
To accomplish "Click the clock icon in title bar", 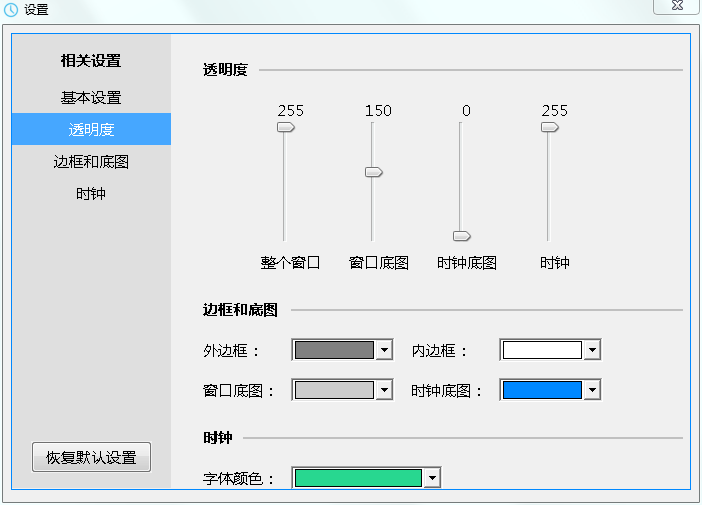I will [x=11, y=10].
